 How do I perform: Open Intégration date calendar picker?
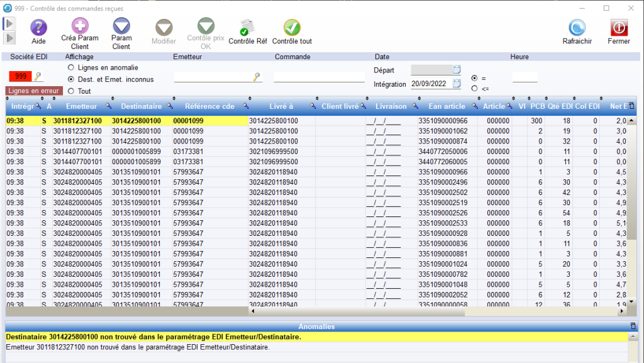point(457,84)
